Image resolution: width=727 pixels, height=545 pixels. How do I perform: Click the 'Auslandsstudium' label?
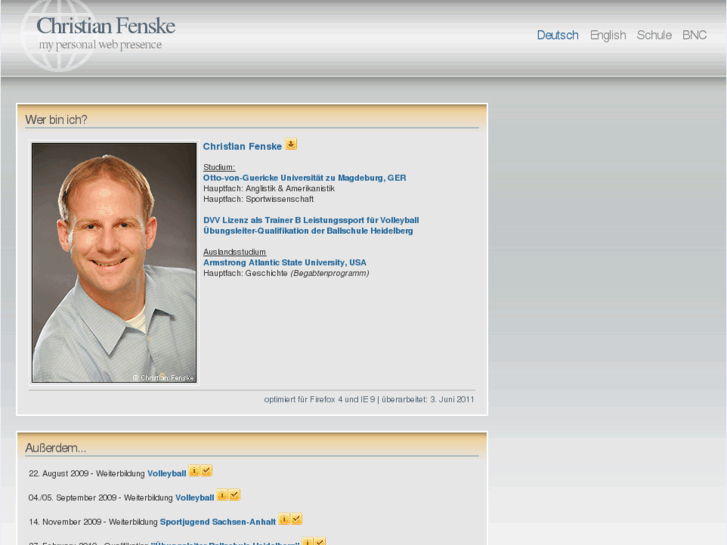[234, 252]
